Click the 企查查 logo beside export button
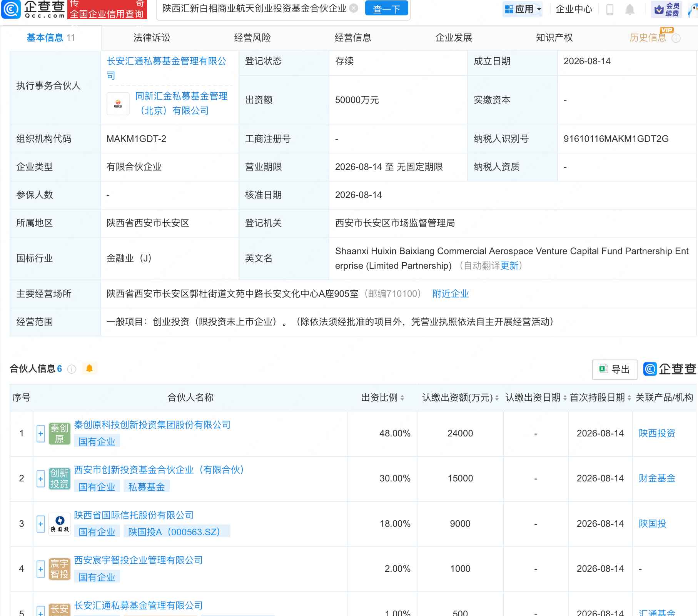698x616 pixels. coord(670,369)
